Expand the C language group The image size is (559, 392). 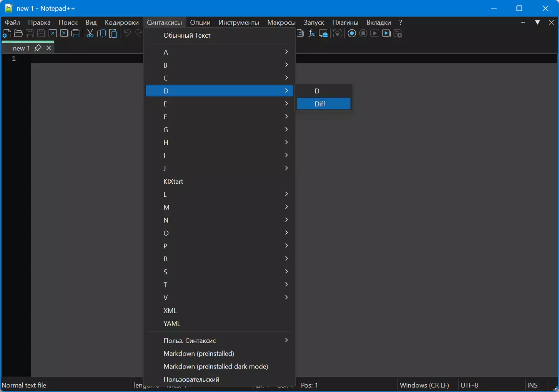220,78
